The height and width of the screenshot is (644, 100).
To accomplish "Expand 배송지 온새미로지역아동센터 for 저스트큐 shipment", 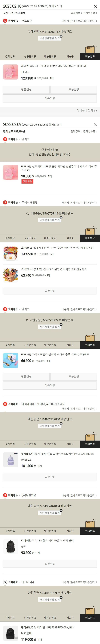I will (79, 21).
